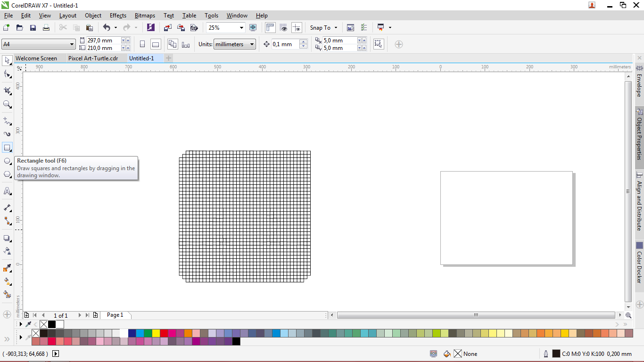Click the Page 1 tab
The height and width of the screenshot is (362, 644).
pyautogui.click(x=115, y=315)
